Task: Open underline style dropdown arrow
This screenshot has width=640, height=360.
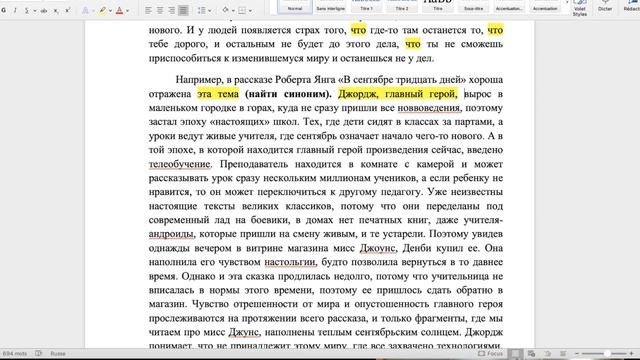Action: click(x=35, y=11)
